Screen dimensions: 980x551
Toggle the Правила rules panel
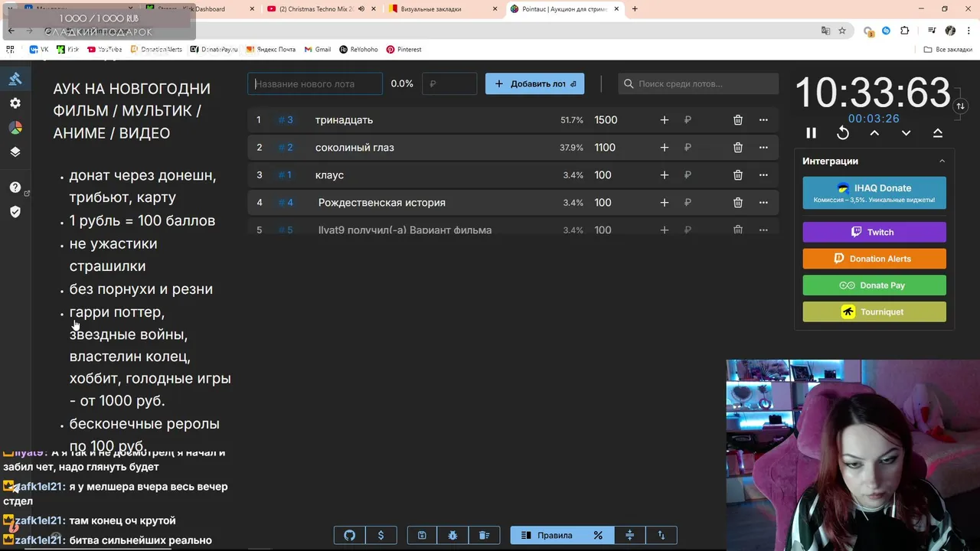547,535
